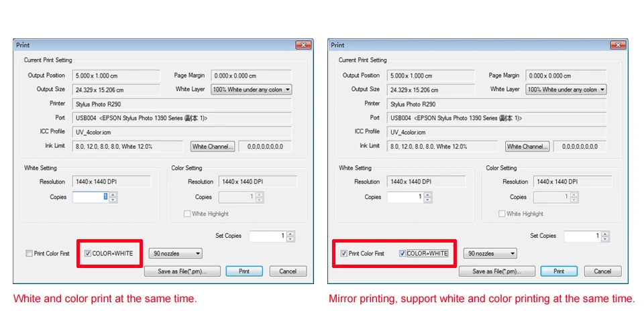This screenshot has width=644, height=335.
Task: Click 0,0,0,0,0,0,0,0 field in left dialog
Action: click(265, 146)
